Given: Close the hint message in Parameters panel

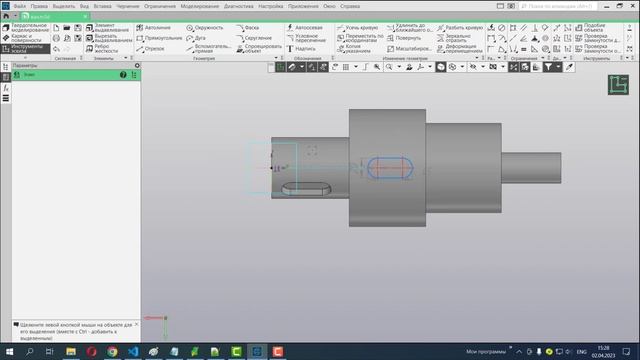Looking at the screenshot, I should click(x=136, y=324).
